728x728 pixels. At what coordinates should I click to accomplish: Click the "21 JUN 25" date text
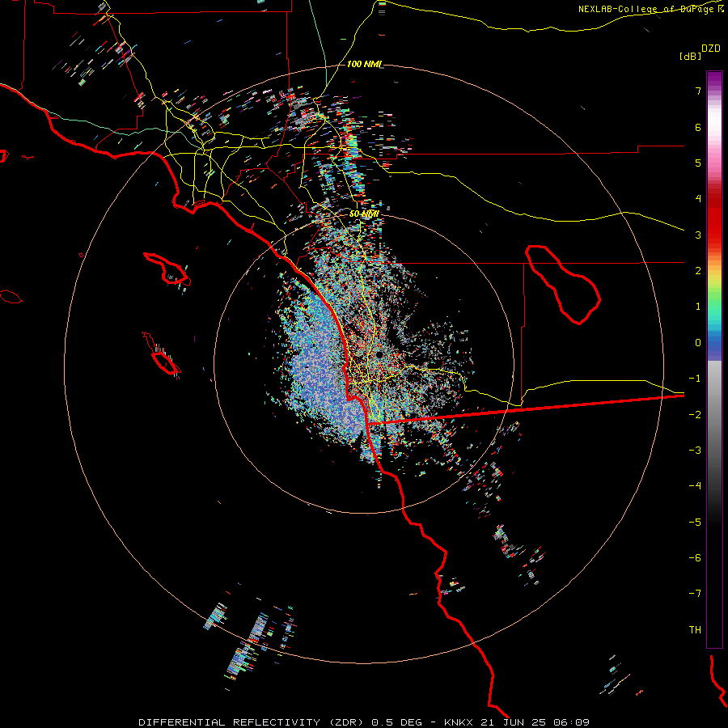click(513, 722)
